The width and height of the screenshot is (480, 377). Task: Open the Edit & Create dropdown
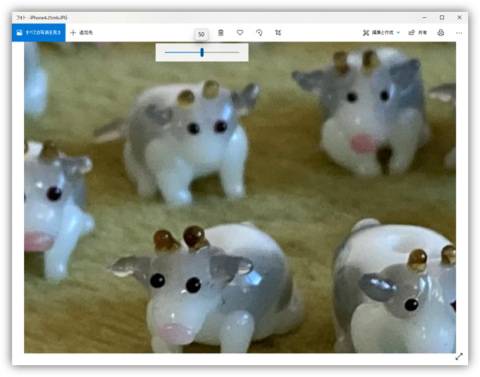(381, 33)
